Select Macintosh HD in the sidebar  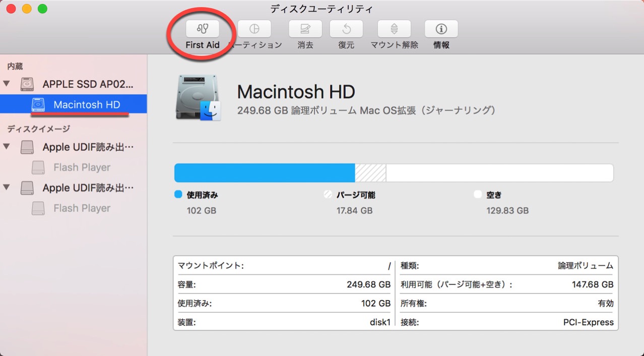coord(74,104)
